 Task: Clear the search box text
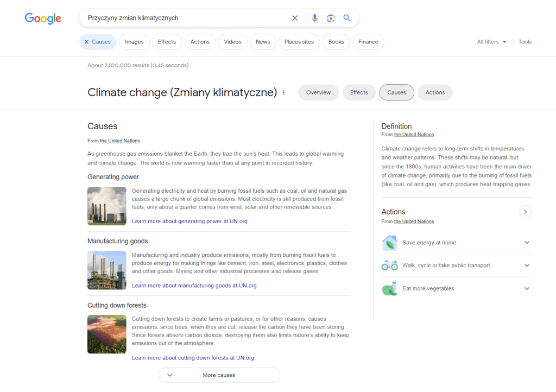(295, 18)
